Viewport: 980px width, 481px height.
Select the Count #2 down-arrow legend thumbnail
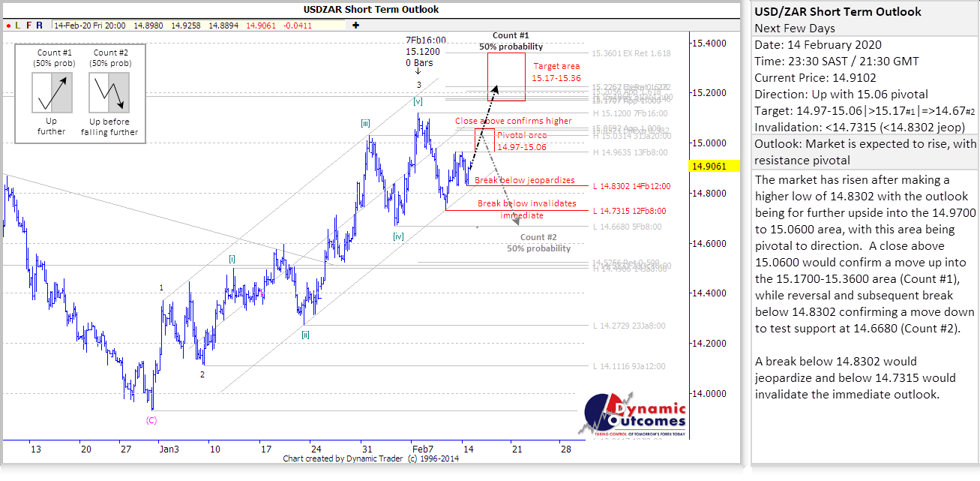point(109,92)
